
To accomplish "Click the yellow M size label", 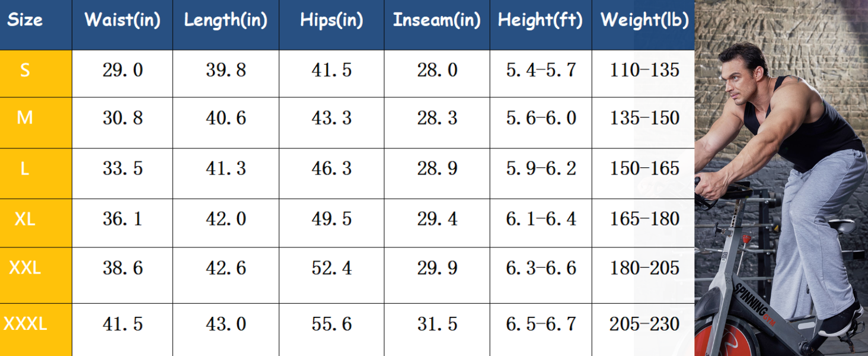I will pyautogui.click(x=25, y=118).
